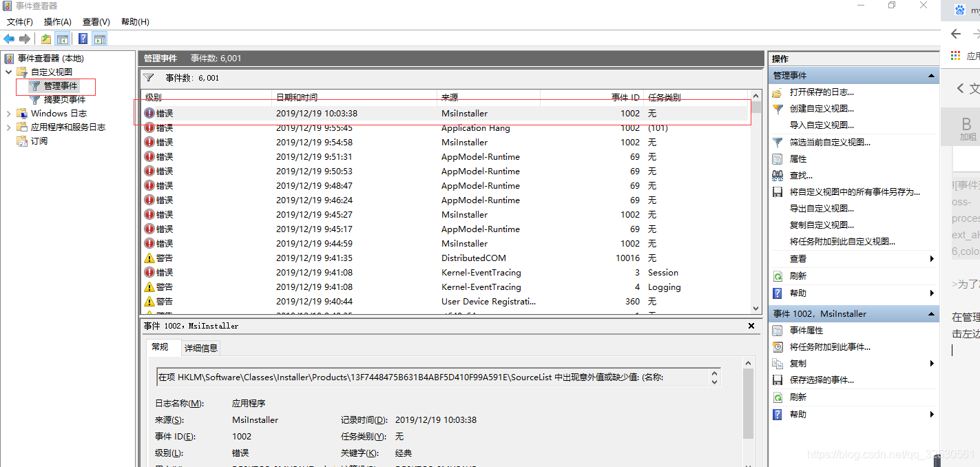Image resolution: width=980 pixels, height=467 pixels.
Task: Click the funnel filter icon beside 事件数: 6,001
Action: (x=148, y=78)
